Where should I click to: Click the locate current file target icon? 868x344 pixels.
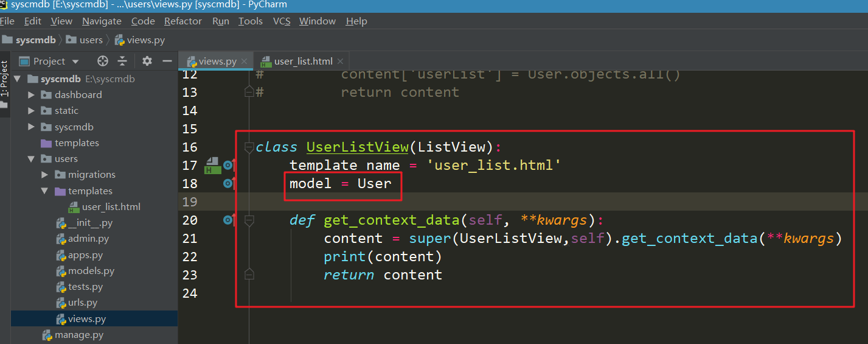[103, 61]
